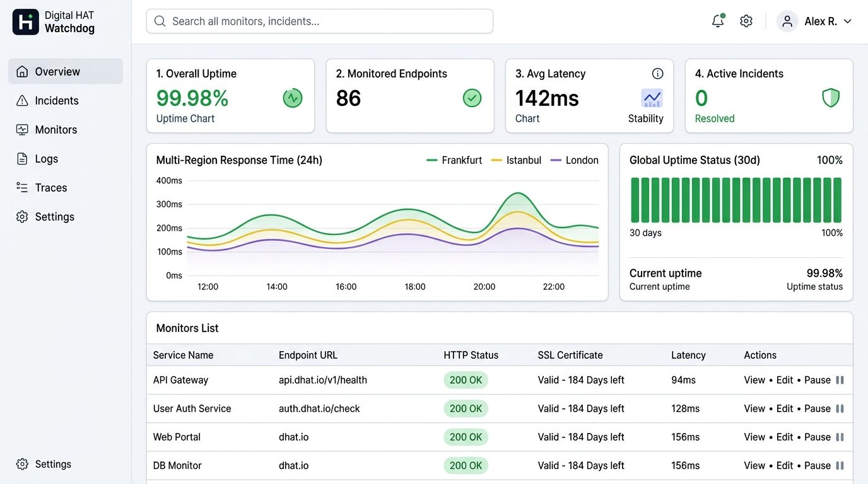The width and height of the screenshot is (868, 484).
Task: Toggle the Frankfurt legend series
Action: pyautogui.click(x=454, y=160)
